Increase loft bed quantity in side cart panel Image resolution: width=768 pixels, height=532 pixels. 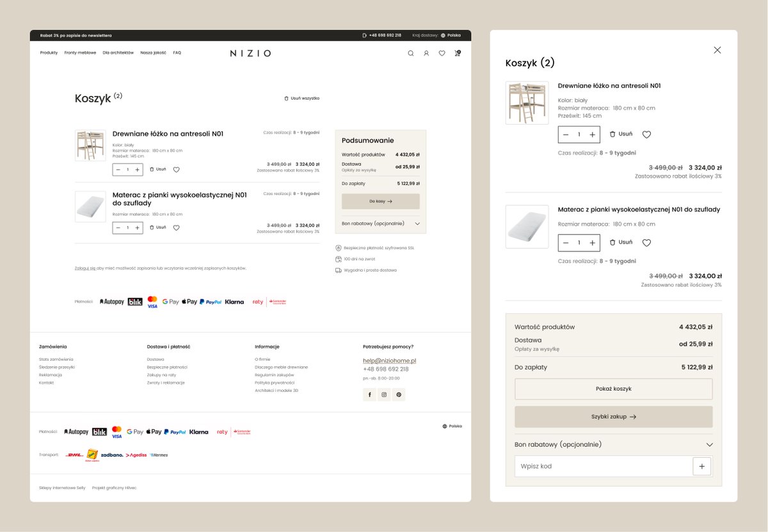593,134
